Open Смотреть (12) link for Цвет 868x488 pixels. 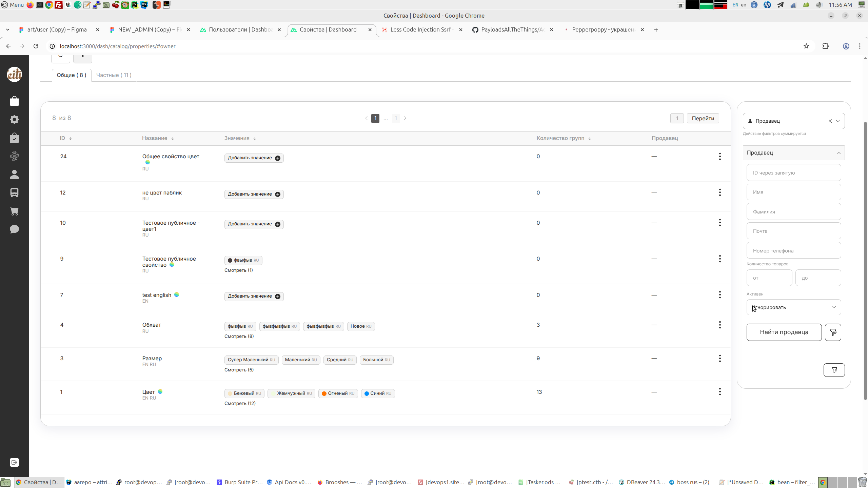tap(240, 403)
